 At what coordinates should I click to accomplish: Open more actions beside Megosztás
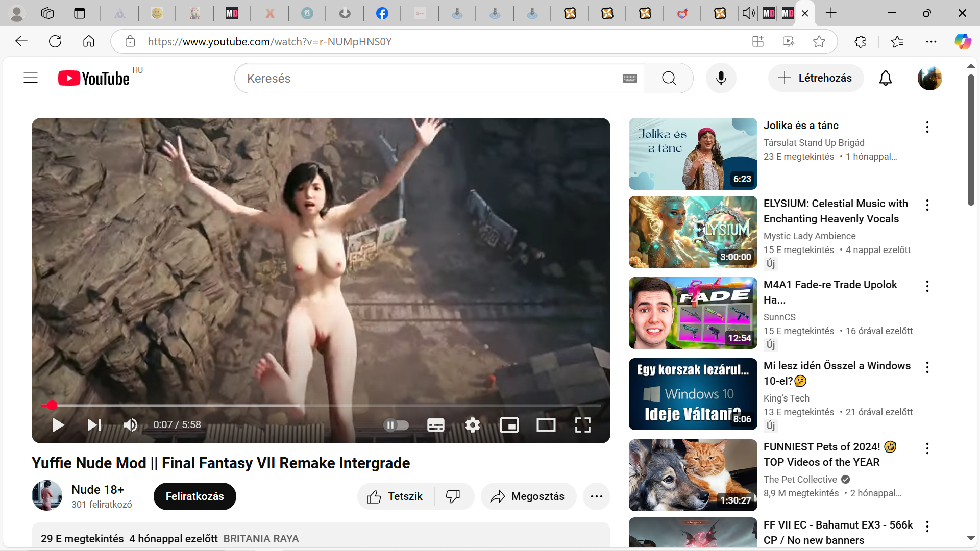click(596, 496)
